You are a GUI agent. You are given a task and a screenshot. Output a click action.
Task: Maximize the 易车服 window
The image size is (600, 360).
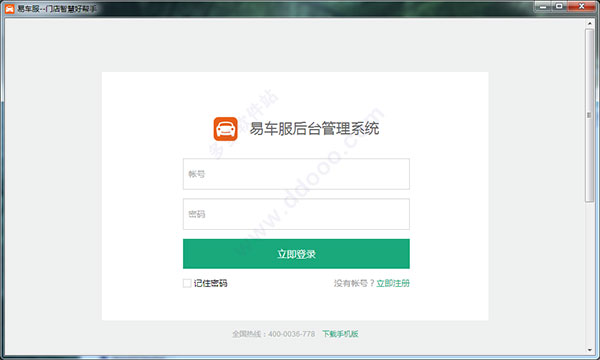tap(559, 6)
